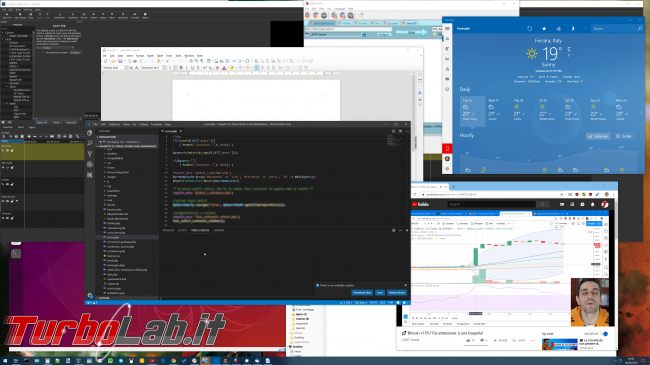Open Source Control view in VS Code
This screenshot has width=650, height=365.
90,154
